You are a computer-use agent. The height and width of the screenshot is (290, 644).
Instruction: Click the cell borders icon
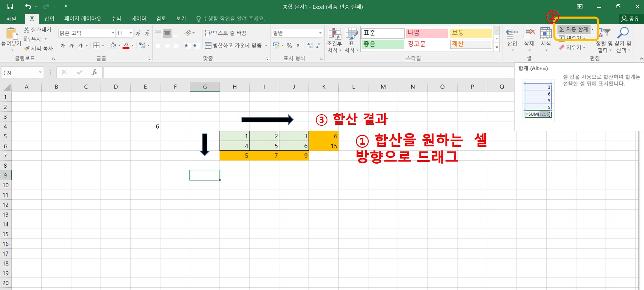point(96,45)
